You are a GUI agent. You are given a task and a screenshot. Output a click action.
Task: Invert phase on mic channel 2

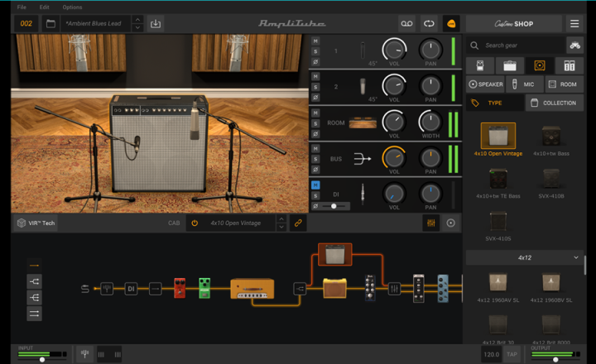[315, 98]
